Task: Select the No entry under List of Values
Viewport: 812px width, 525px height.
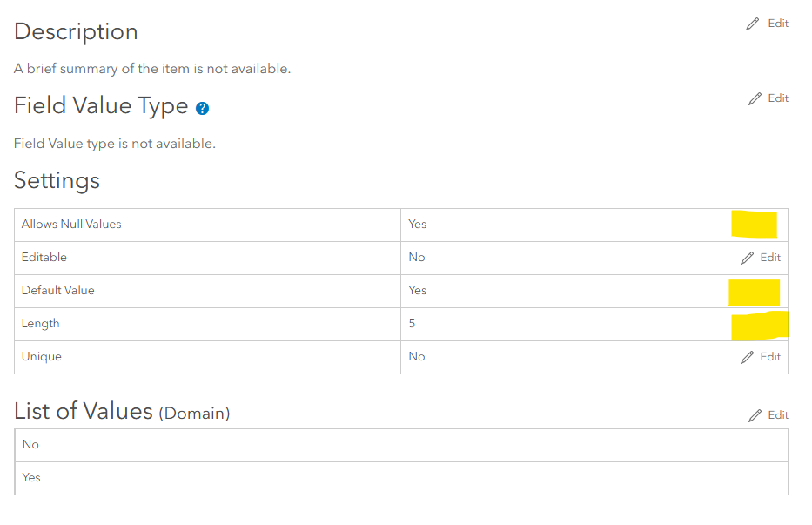Action: 30,444
